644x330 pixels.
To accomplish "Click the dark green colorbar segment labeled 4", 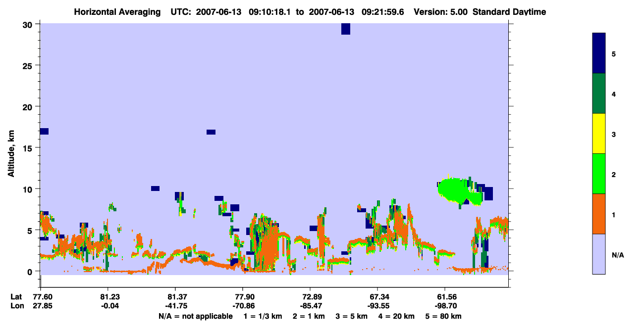I will [599, 94].
